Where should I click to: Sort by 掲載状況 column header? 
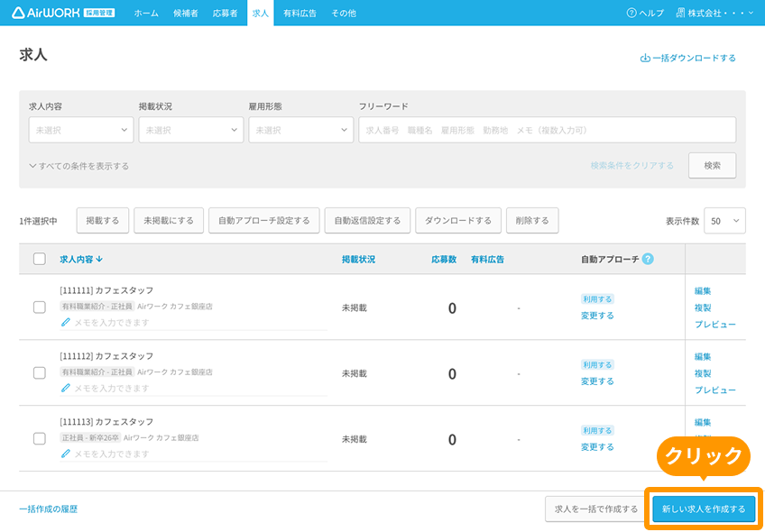(x=359, y=260)
